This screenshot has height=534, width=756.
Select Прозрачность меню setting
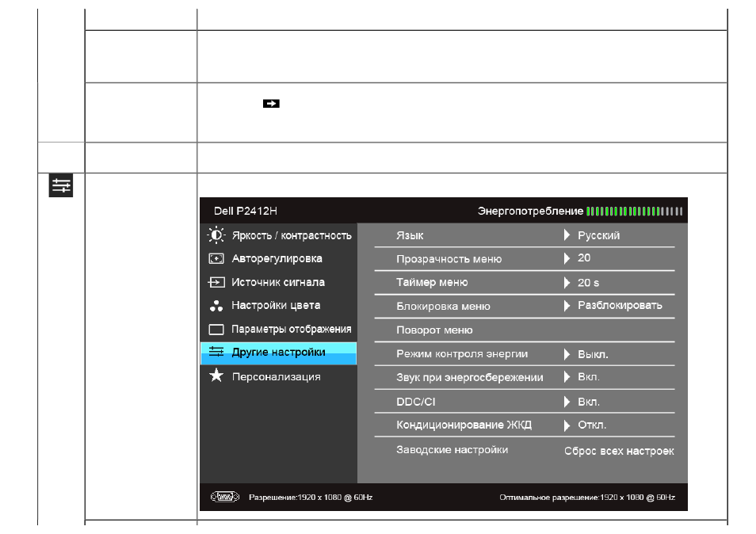(x=449, y=259)
